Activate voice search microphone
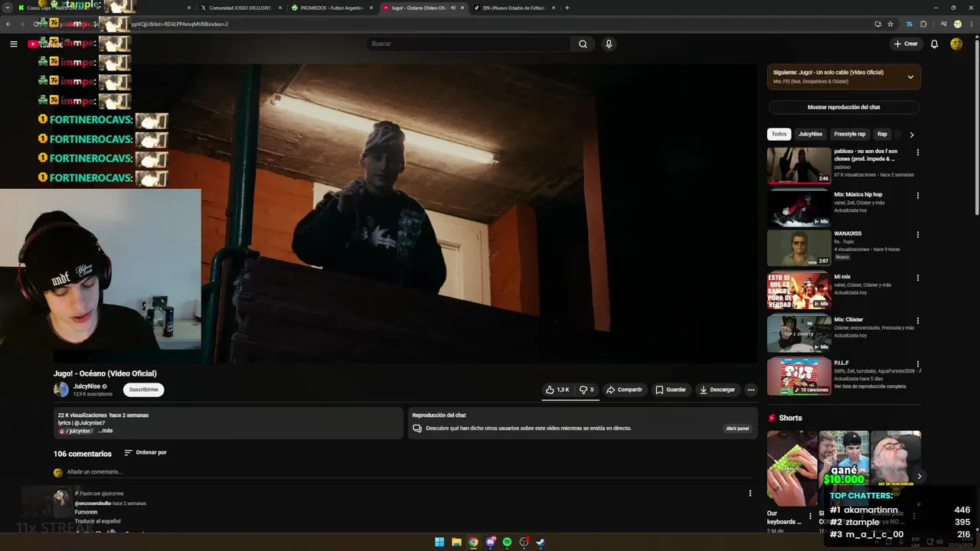The image size is (980, 551). coord(609,44)
